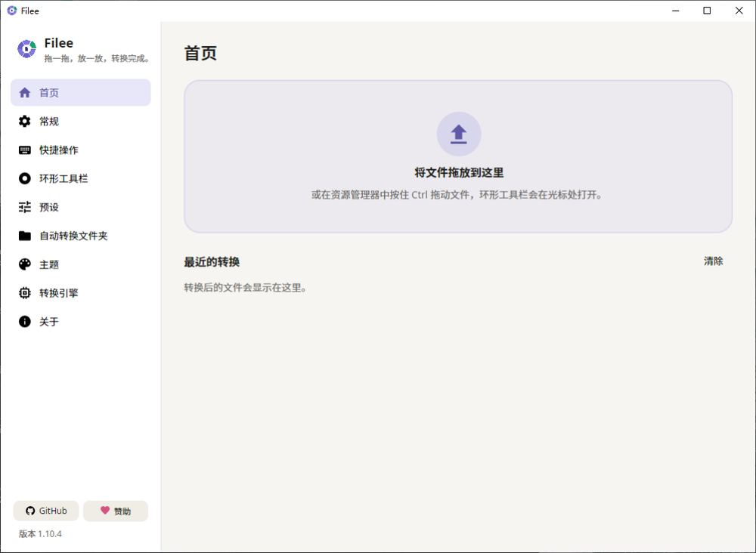Click the 首页 page title heading
Screen dimensions: 756x553
click(200, 53)
